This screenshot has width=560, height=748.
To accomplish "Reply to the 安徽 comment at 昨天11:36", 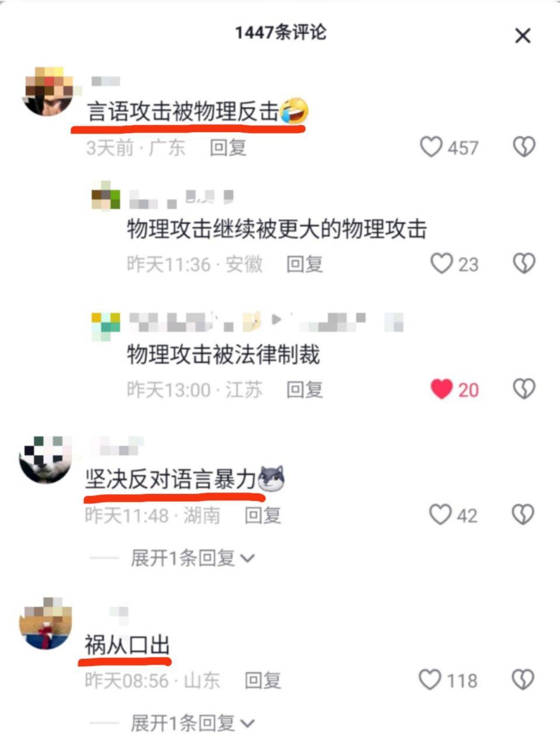I will 304,264.
